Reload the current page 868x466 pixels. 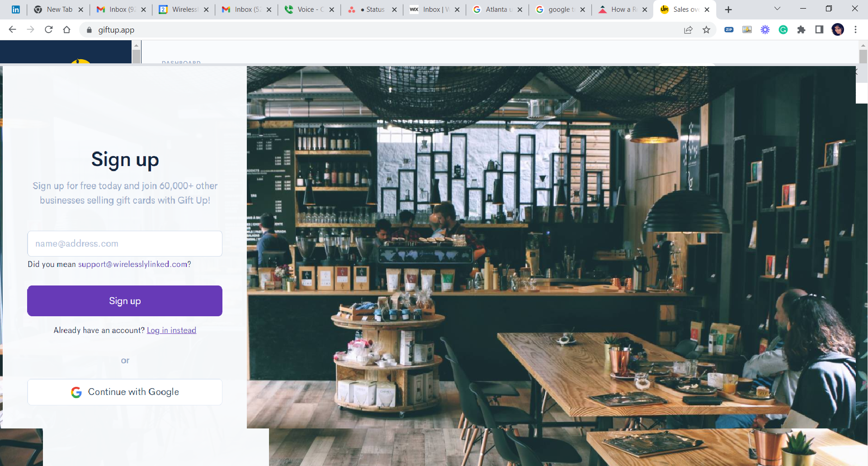pos(49,30)
